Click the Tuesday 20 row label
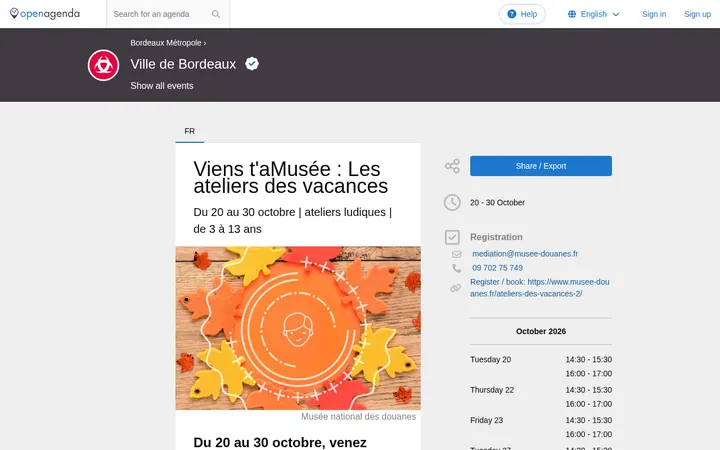Screen dimensions: 720x450 490,360
